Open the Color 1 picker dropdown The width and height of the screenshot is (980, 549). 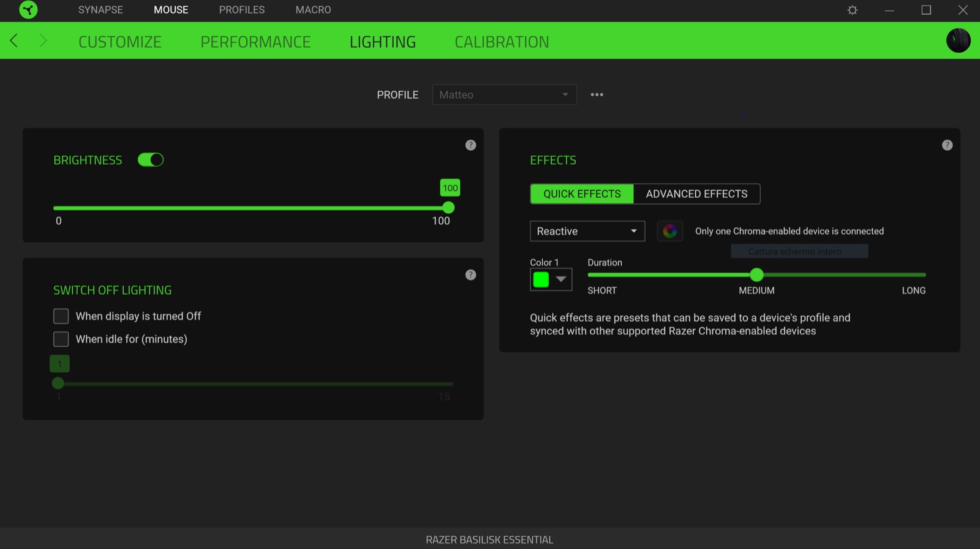(551, 279)
